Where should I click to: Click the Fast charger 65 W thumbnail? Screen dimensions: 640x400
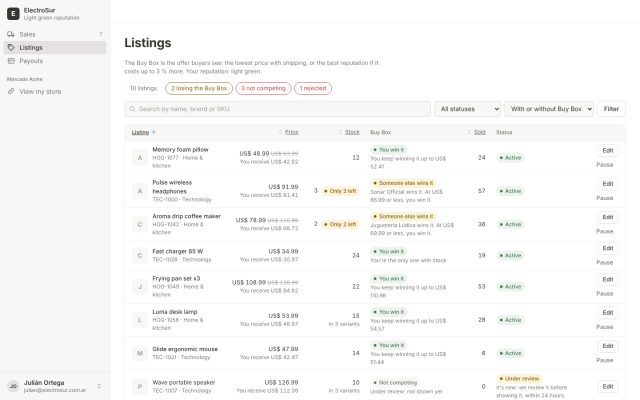140,256
